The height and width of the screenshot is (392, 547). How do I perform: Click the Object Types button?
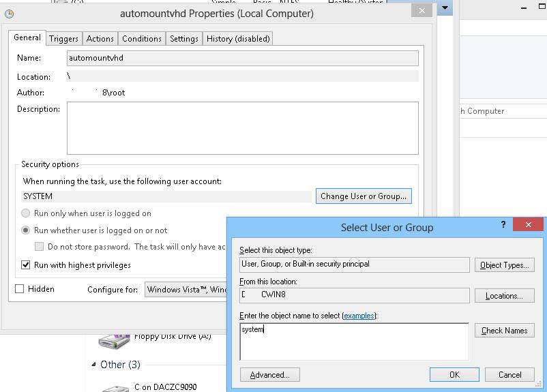505,265
